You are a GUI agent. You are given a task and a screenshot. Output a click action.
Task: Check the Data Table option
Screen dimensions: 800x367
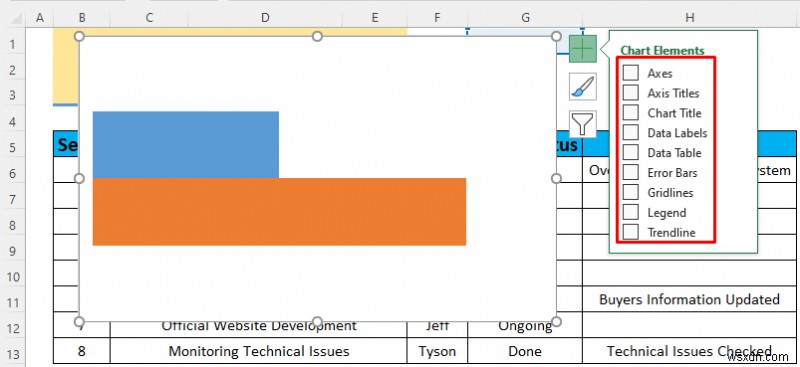631,152
